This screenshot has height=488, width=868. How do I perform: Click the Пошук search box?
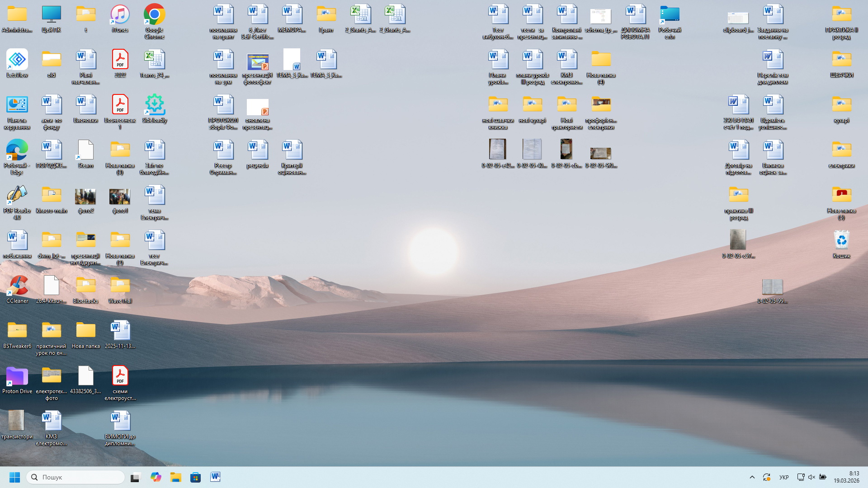pos(76,477)
